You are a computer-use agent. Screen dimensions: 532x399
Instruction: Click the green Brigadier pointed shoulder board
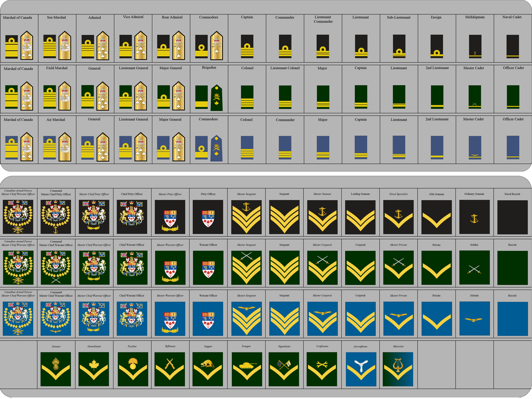click(216, 98)
